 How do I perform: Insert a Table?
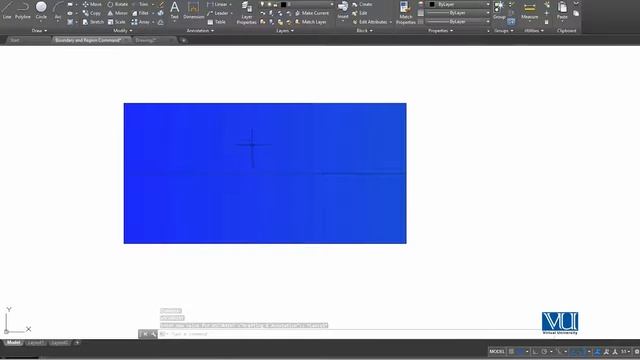216,22
